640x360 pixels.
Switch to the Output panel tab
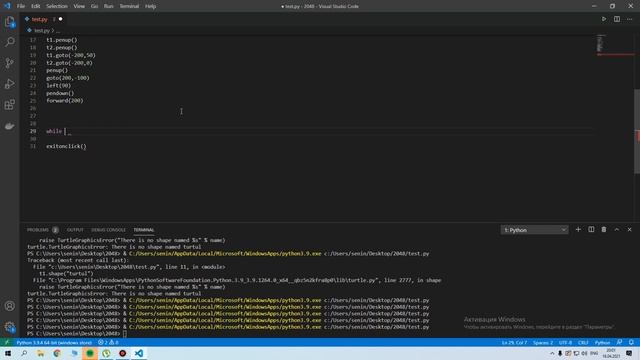(75, 230)
